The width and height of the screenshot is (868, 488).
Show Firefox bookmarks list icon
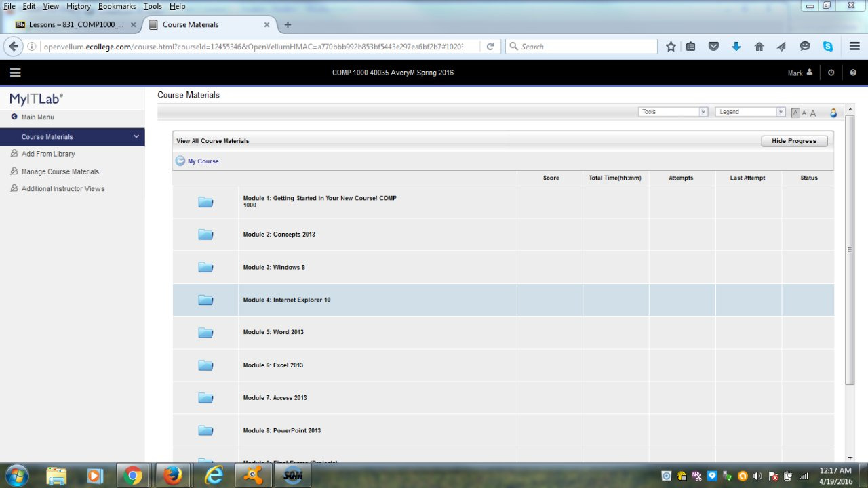[x=690, y=47]
